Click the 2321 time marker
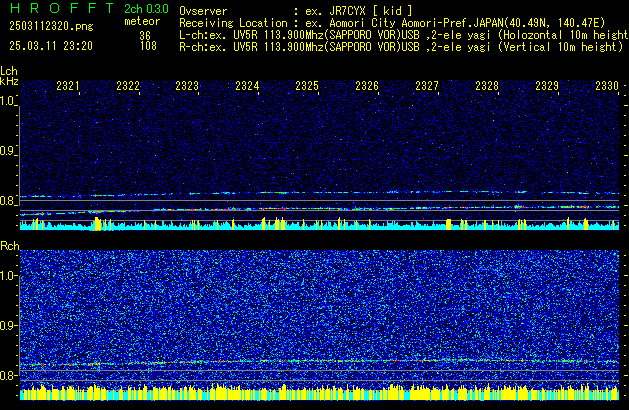This screenshot has height=410, width=629. pos(68,86)
